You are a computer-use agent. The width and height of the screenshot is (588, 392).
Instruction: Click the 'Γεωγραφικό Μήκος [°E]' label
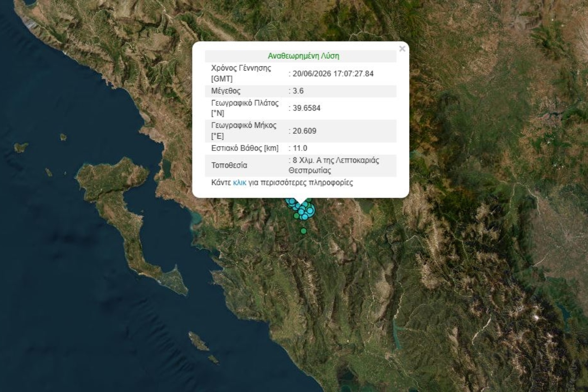click(244, 131)
